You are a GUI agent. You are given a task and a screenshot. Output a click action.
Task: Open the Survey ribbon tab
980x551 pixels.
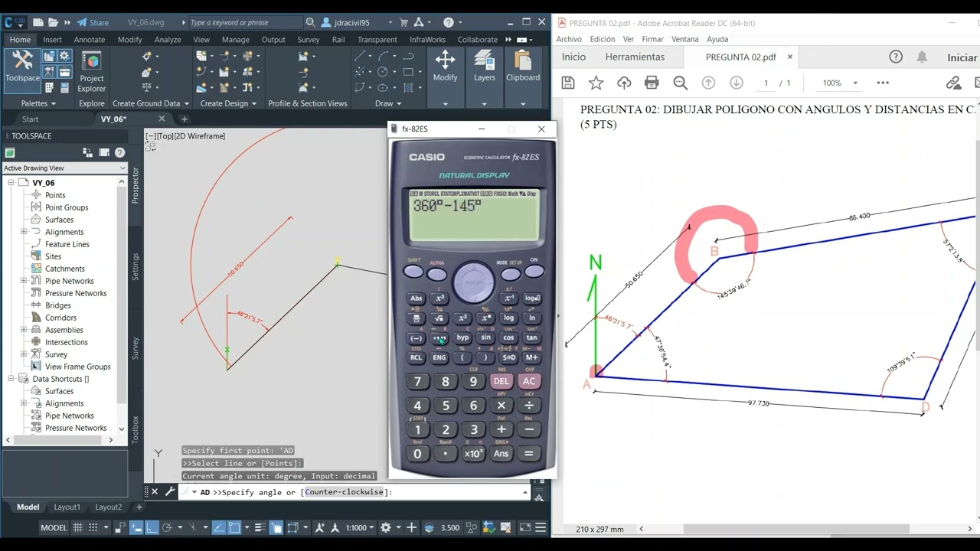[x=309, y=40]
